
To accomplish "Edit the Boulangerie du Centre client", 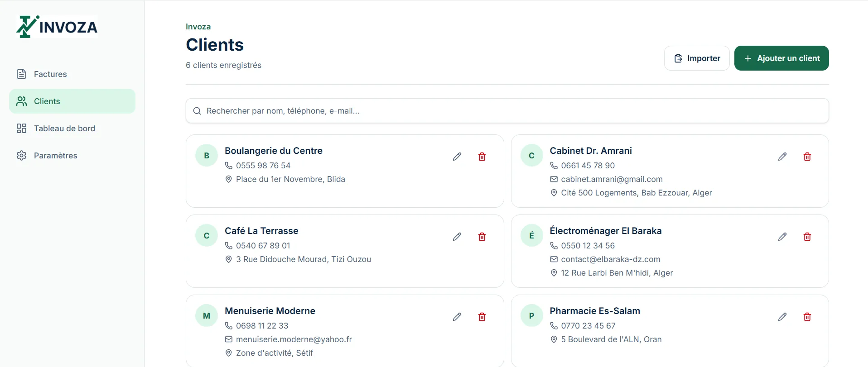I will [457, 157].
